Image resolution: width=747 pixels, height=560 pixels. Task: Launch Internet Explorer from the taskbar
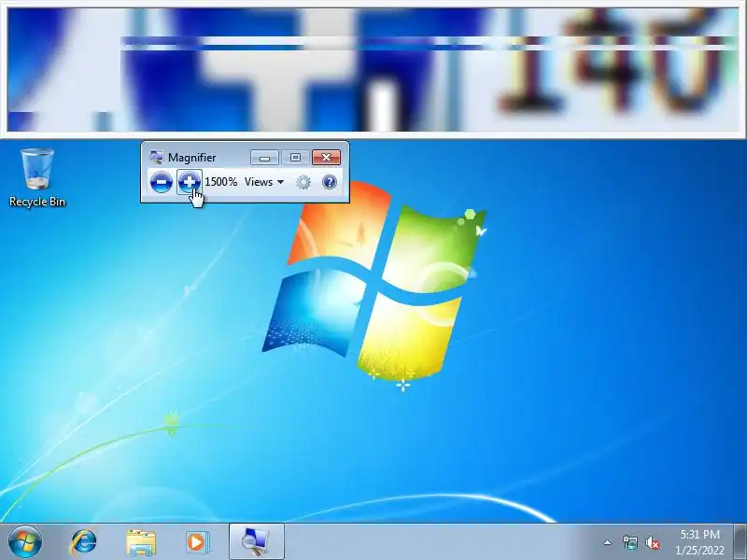pyautogui.click(x=84, y=542)
